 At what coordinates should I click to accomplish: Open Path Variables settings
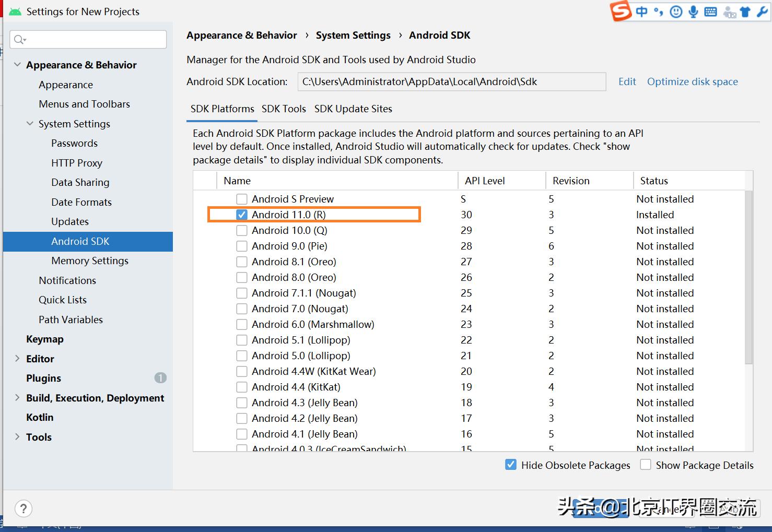pyautogui.click(x=71, y=320)
